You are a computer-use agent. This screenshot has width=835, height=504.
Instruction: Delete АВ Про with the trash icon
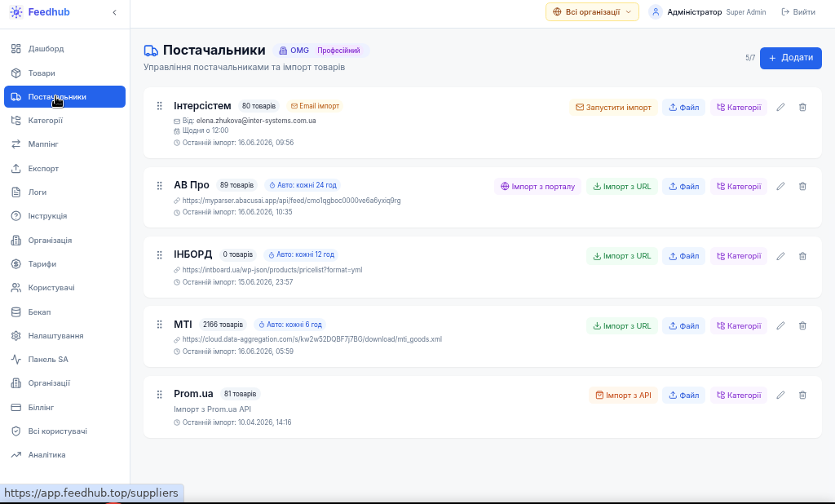pos(802,187)
